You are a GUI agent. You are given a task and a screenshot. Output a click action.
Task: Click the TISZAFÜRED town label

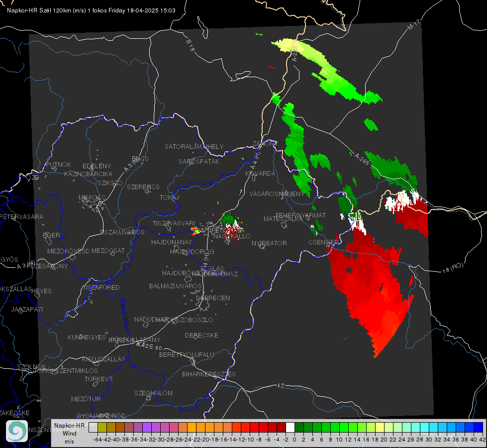point(101,288)
